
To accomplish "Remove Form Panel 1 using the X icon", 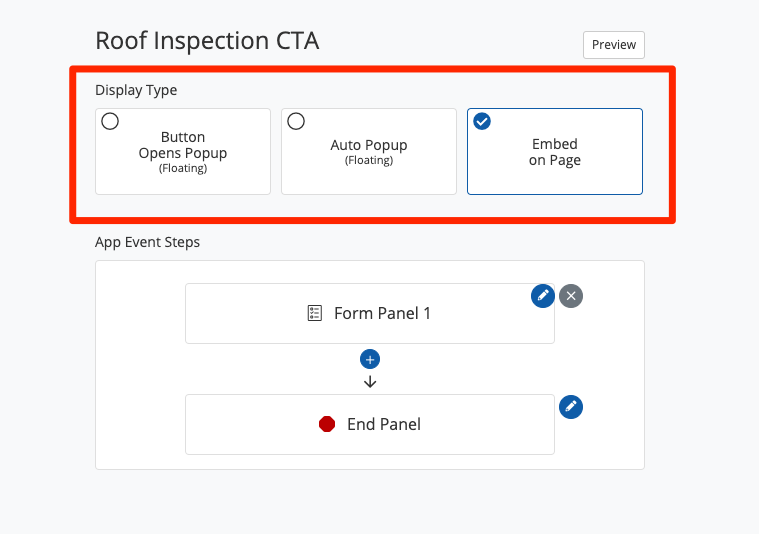I will 570,295.
